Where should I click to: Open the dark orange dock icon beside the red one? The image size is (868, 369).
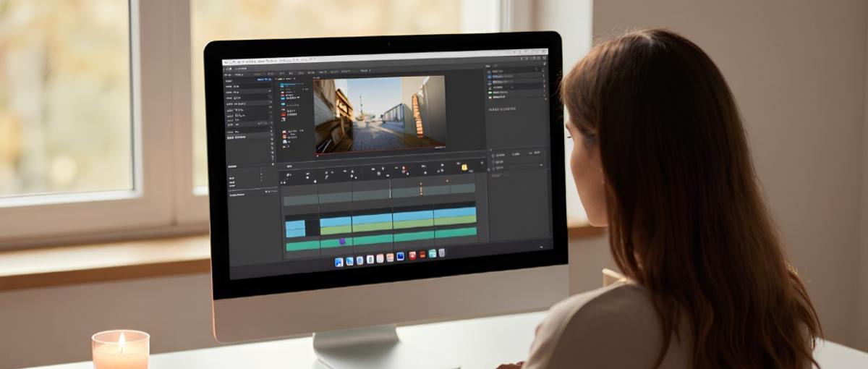(422, 254)
